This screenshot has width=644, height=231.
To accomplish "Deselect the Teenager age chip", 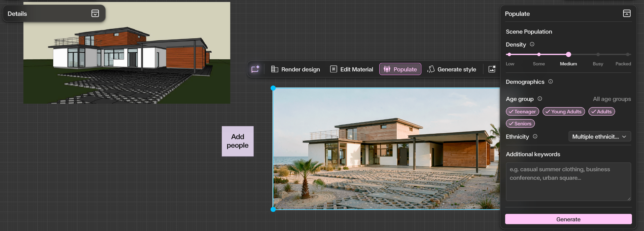I will (522, 112).
